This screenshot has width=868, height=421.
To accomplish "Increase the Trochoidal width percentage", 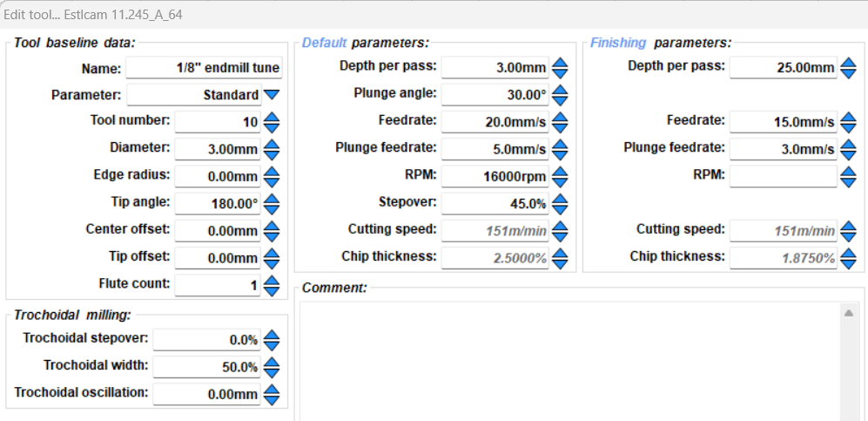I will pyautogui.click(x=272, y=361).
